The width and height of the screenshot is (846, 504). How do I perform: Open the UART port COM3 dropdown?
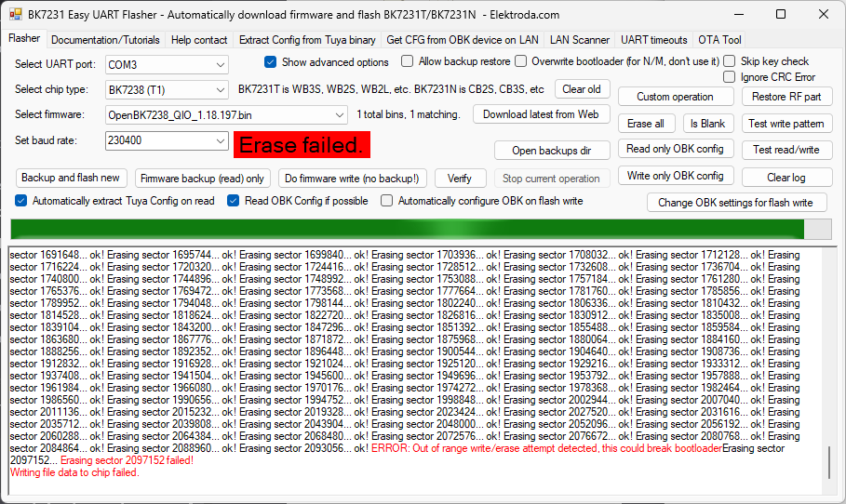point(167,65)
